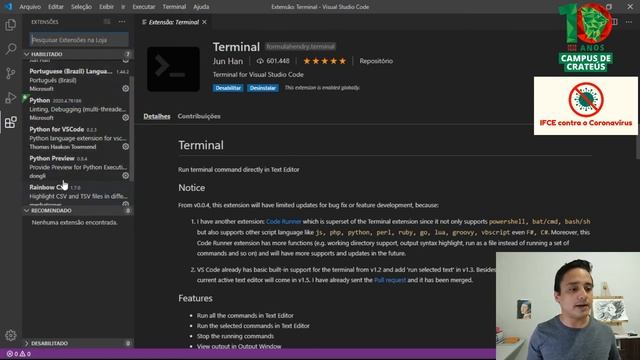Viewport: 640px width, 360px height.
Task: Click the HABILITADO count badge
Action: pos(127,54)
